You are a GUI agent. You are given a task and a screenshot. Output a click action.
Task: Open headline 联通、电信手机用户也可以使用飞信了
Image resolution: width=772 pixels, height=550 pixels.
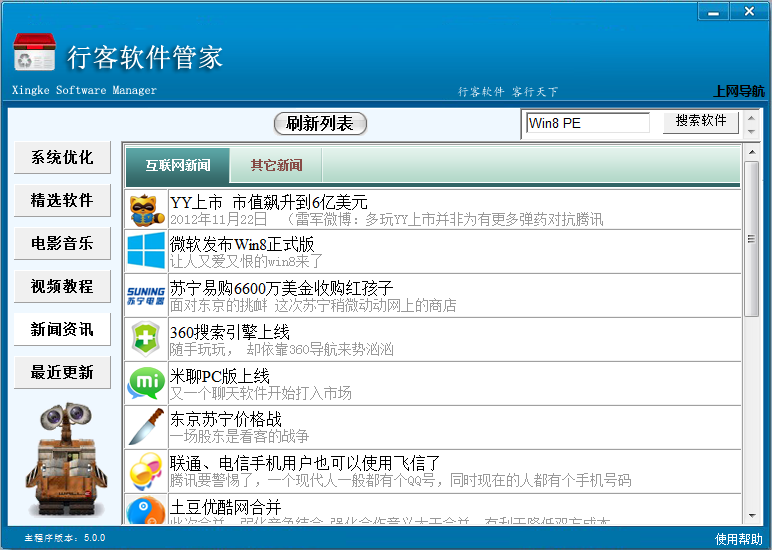(x=305, y=463)
